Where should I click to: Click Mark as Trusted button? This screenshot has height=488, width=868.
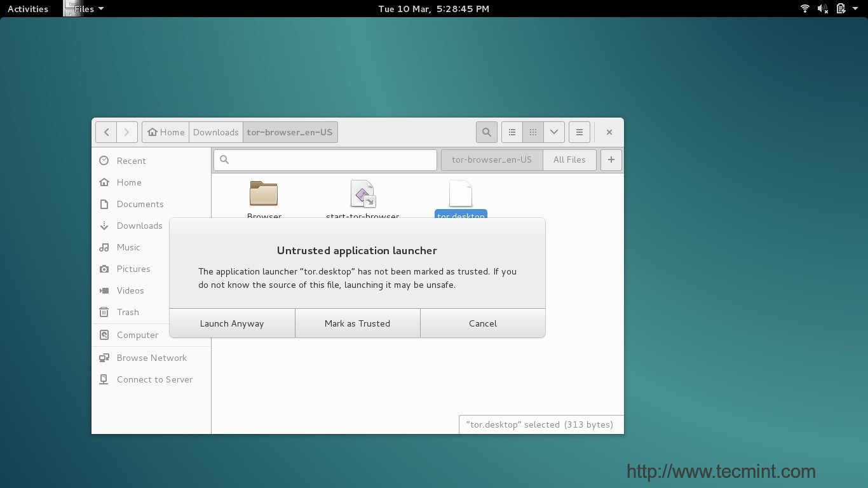click(x=357, y=323)
